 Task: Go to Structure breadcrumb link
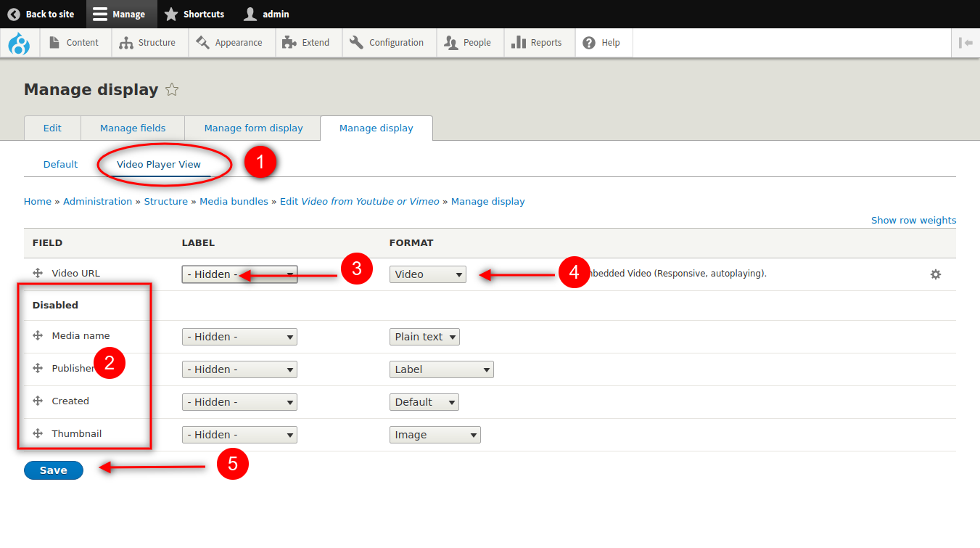point(166,201)
